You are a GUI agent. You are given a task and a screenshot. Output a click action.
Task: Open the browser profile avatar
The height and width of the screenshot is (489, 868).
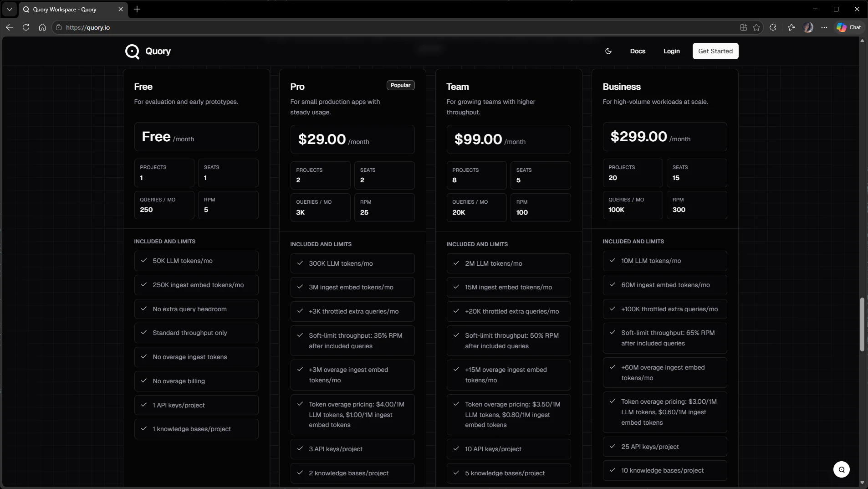click(x=808, y=27)
